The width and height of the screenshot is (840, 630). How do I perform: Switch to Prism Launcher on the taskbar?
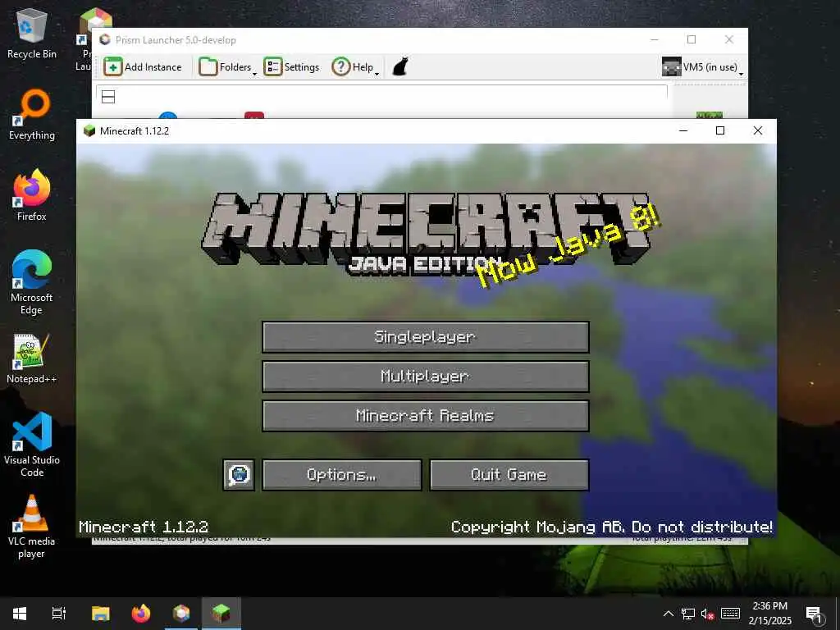(181, 614)
